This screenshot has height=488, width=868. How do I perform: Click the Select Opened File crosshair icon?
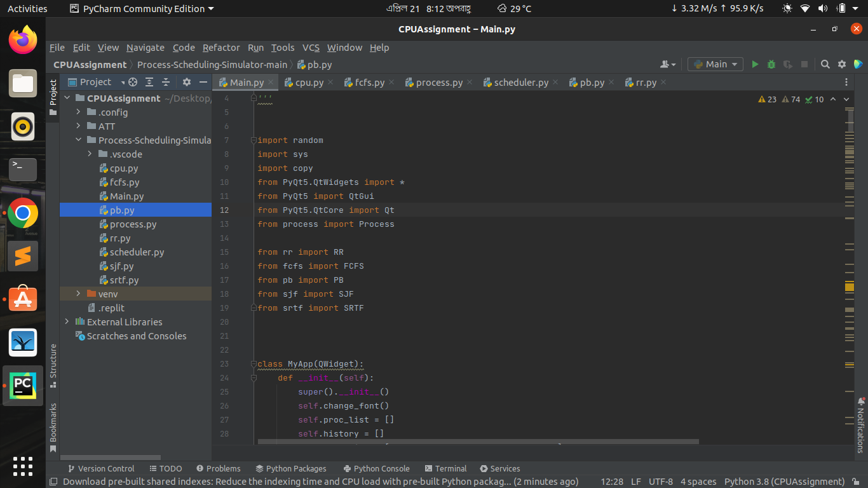[x=133, y=82]
